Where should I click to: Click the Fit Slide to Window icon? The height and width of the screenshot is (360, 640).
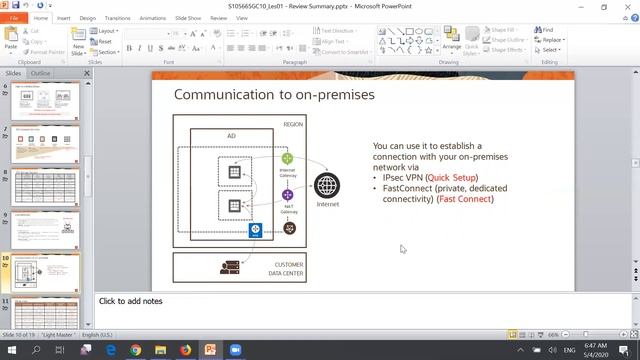pyautogui.click(x=634, y=334)
